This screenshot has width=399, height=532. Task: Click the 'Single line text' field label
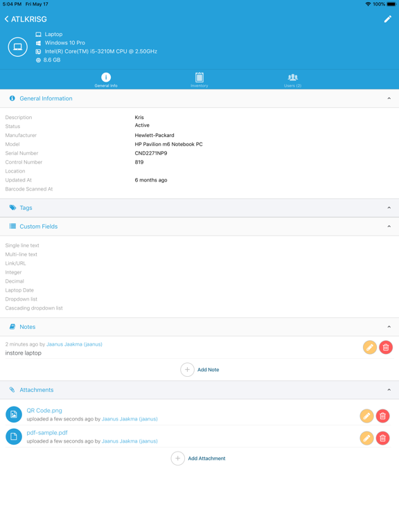coord(22,245)
